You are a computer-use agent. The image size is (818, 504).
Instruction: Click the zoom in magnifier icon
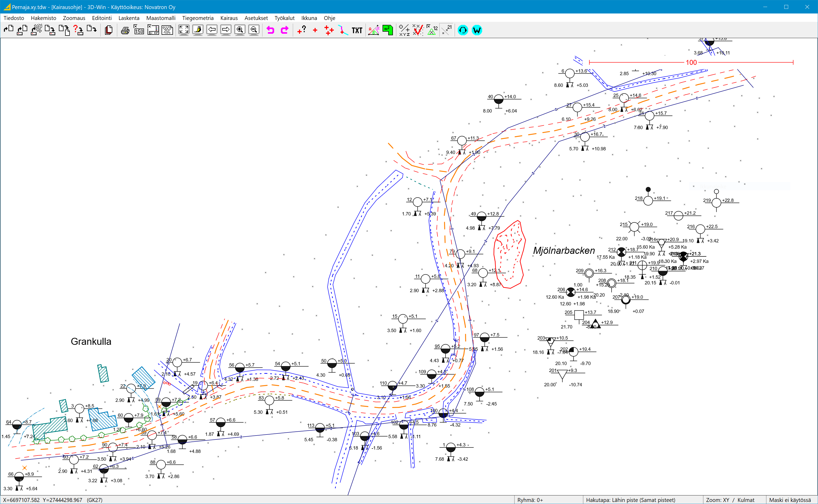click(x=240, y=30)
